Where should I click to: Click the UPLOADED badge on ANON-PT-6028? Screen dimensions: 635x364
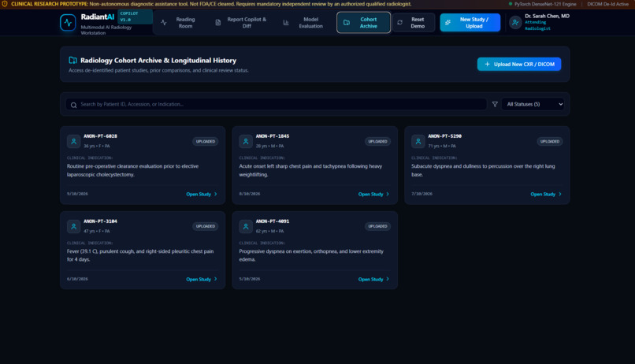click(x=206, y=141)
